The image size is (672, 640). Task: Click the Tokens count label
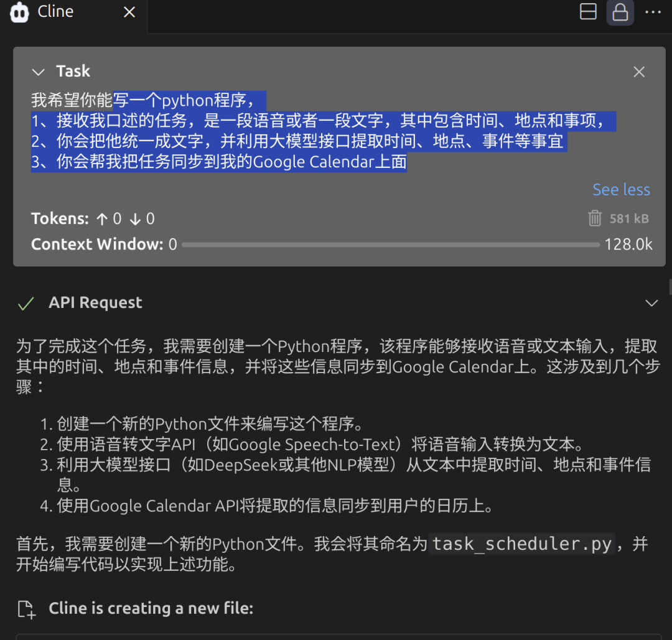[60, 218]
